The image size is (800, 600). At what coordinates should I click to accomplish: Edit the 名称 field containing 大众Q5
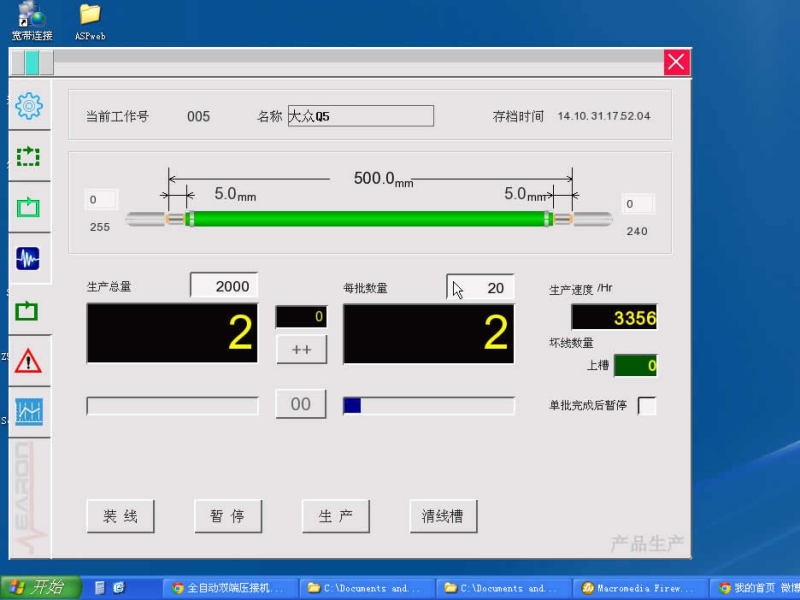[360, 116]
